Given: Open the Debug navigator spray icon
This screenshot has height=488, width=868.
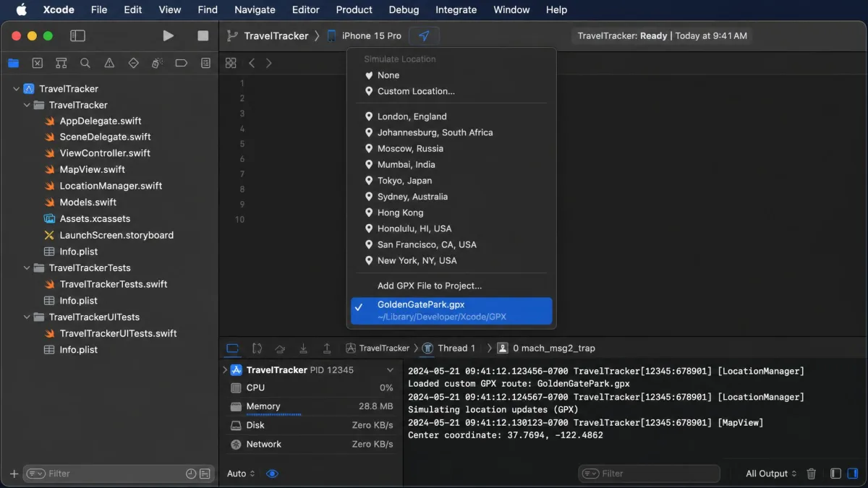Looking at the screenshot, I should click(x=157, y=63).
